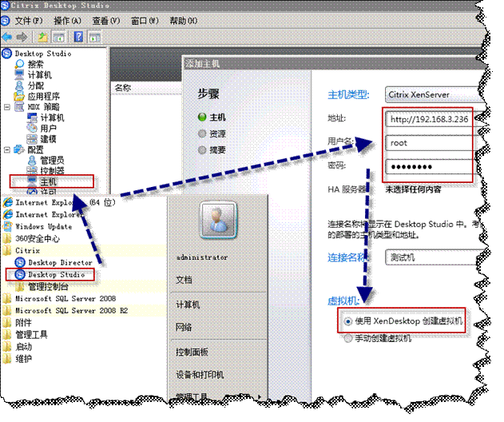Click the administrator user name link
The height and width of the screenshot is (422, 504).
point(202,257)
